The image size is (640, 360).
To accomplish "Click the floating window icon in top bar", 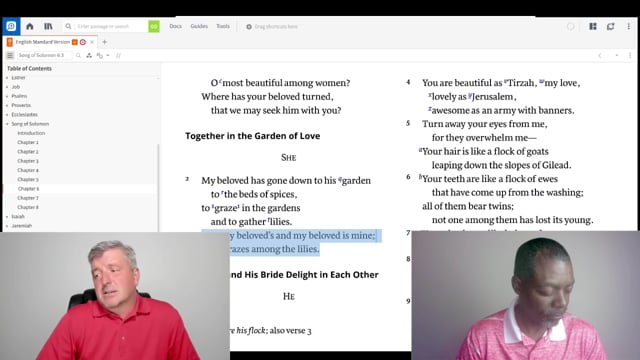I will click(611, 27).
